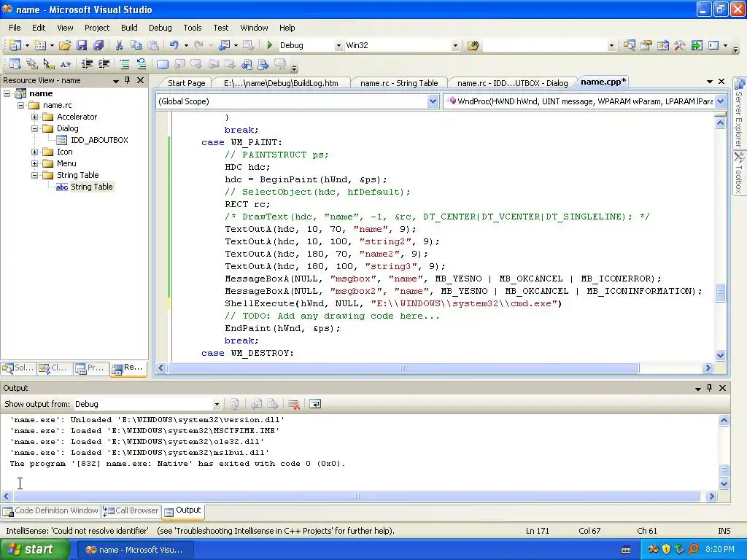747x560 pixels.
Task: Click the Open File folder icon
Action: (65, 45)
